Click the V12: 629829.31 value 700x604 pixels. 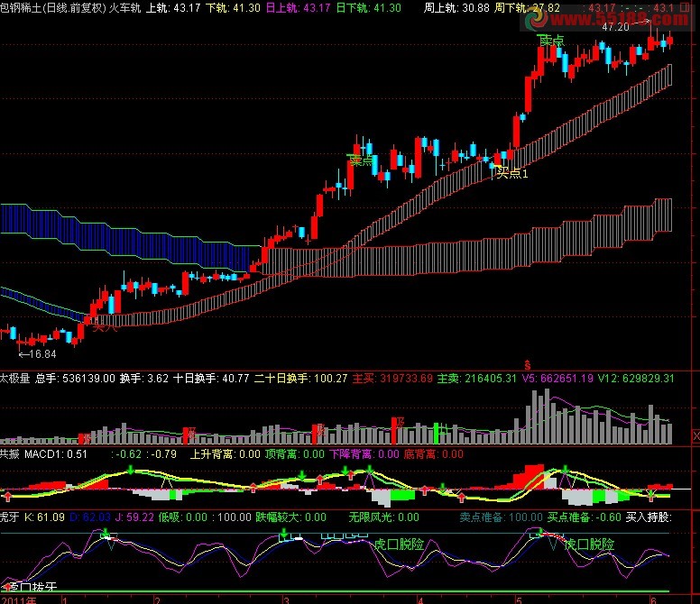coord(636,379)
